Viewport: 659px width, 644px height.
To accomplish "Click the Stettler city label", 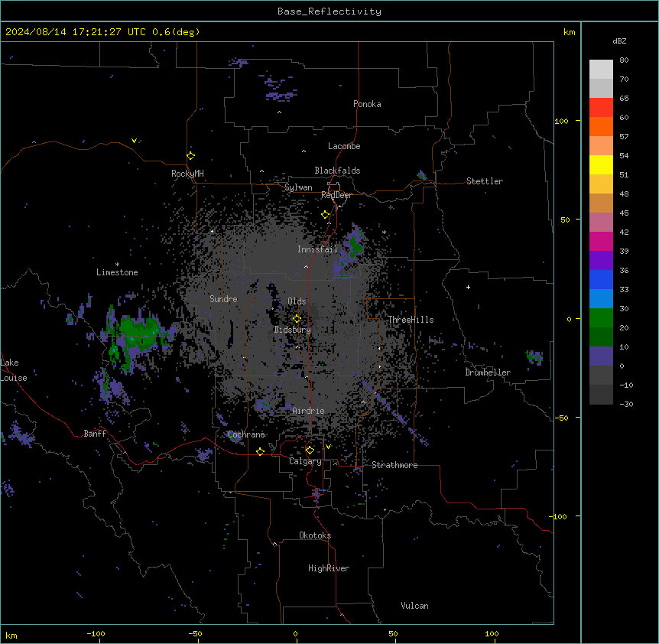I will pos(484,181).
